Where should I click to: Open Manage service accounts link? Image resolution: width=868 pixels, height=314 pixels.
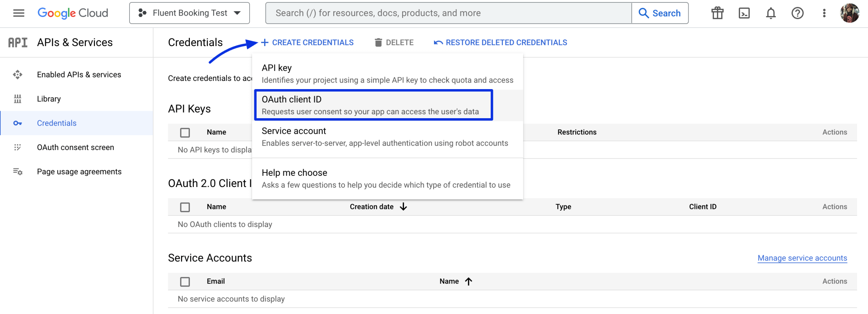click(x=802, y=258)
